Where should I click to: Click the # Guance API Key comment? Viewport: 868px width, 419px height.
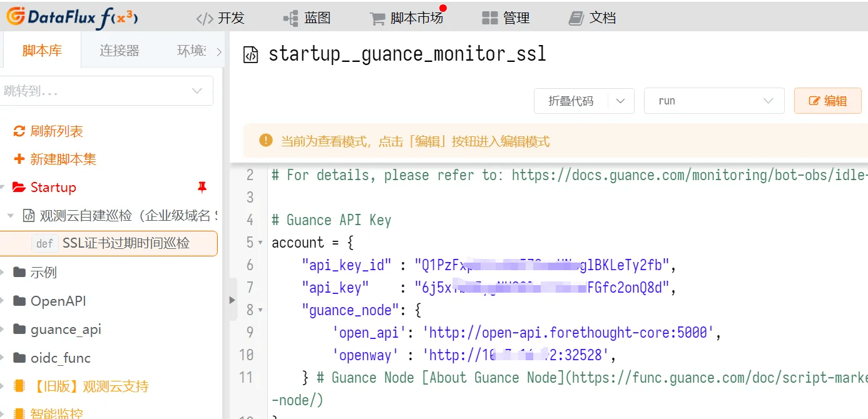pos(331,220)
